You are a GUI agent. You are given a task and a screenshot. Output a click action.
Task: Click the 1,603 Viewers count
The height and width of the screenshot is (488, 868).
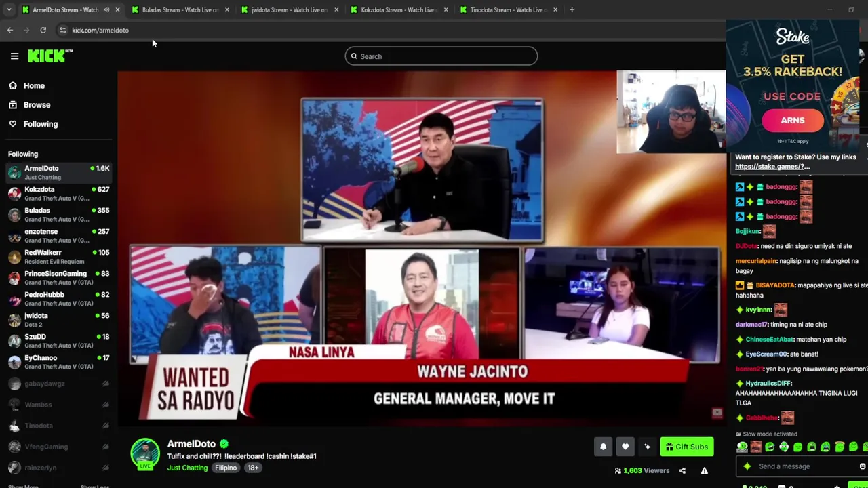(642, 471)
